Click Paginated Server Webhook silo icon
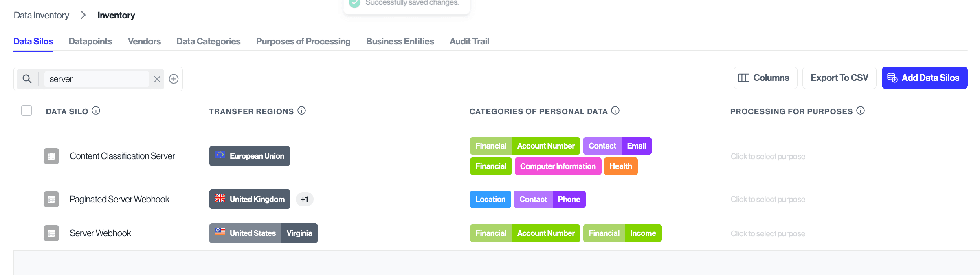Screen dimensions: 980x275 coord(51,199)
